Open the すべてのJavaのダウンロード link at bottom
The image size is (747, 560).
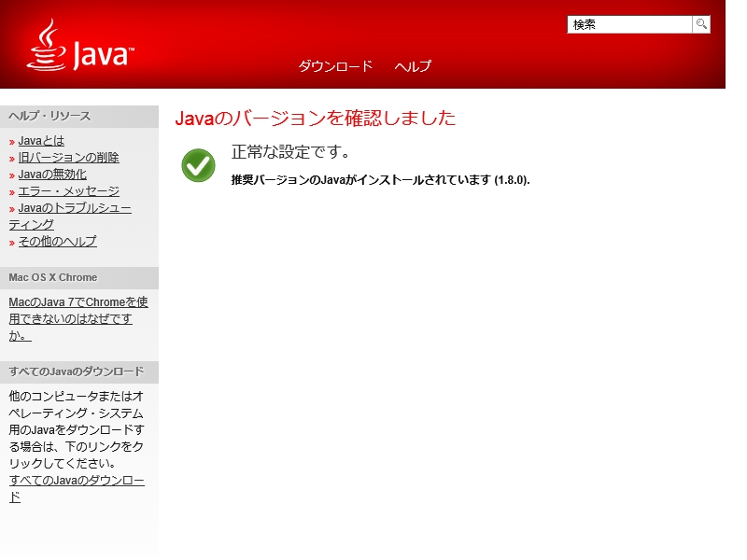(77, 488)
